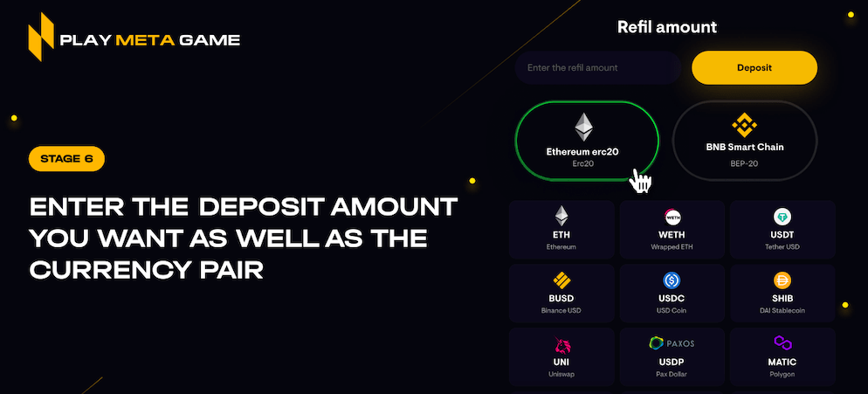Click the Play Meta Game title text

150,40
